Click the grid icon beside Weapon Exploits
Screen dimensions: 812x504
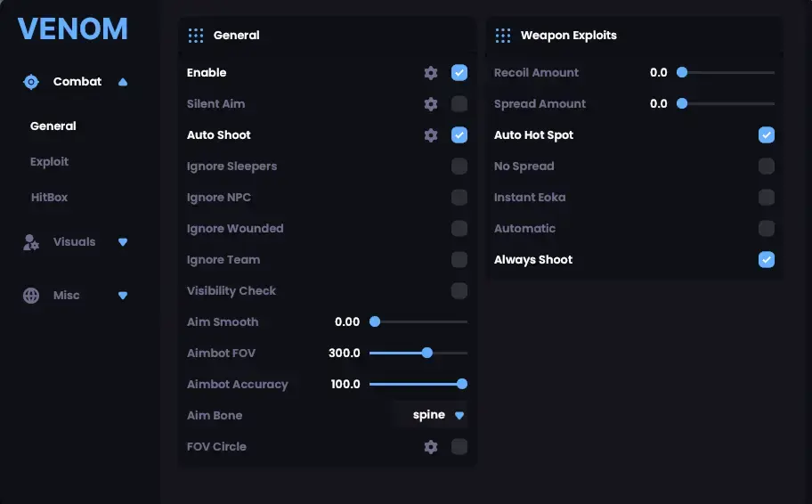coord(503,36)
